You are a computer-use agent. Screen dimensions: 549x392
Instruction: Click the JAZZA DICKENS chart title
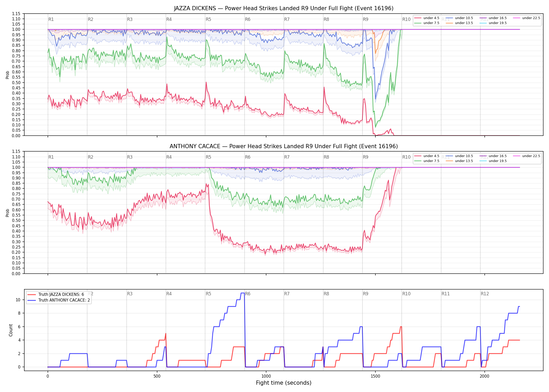284,8
